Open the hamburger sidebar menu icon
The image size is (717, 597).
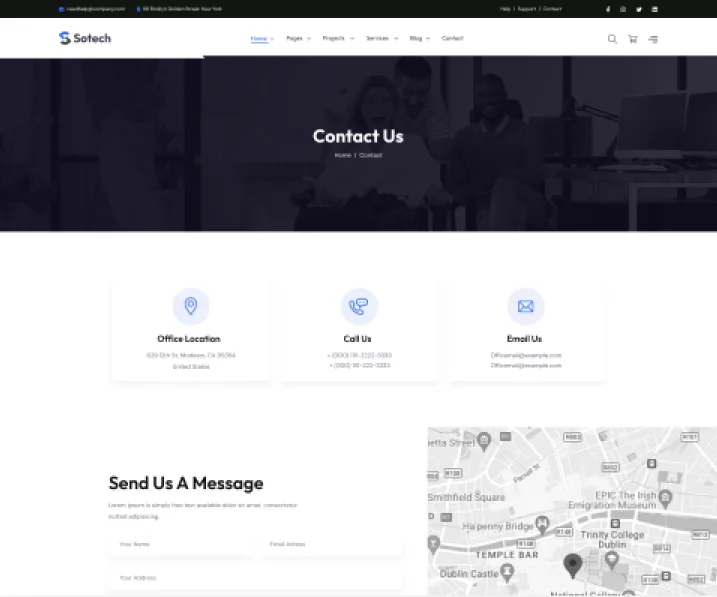(x=653, y=39)
